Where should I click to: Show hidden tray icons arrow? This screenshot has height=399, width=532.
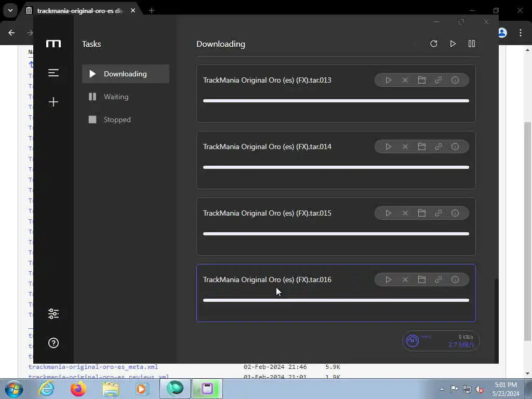[442, 389]
